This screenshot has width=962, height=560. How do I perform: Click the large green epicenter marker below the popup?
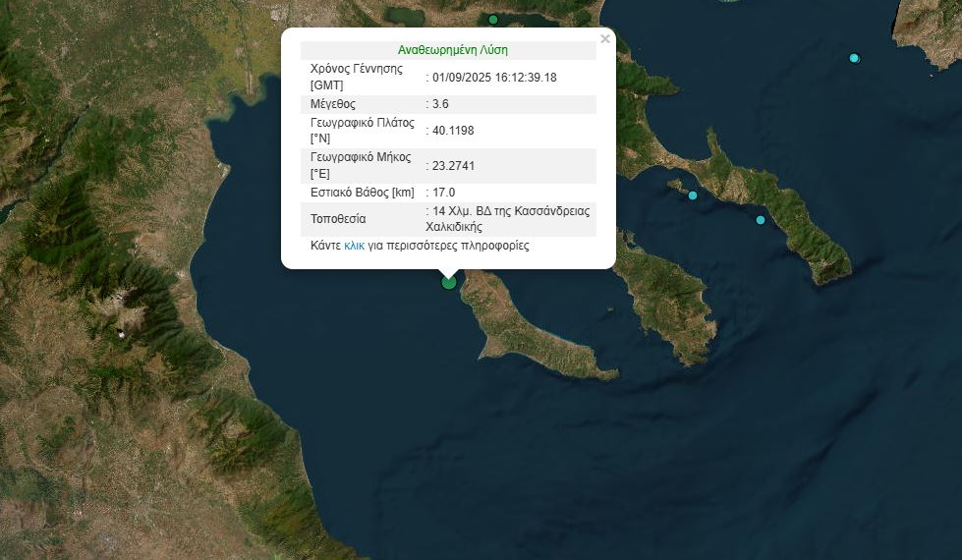(x=449, y=282)
